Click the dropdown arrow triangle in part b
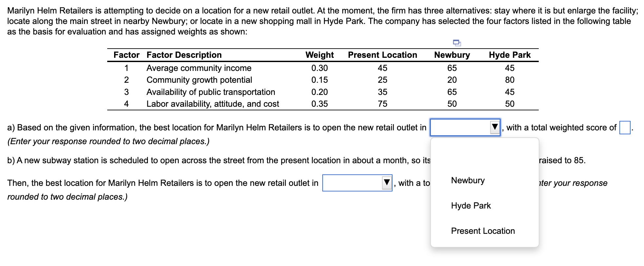Viewport: 644px width, 266px height. click(386, 183)
